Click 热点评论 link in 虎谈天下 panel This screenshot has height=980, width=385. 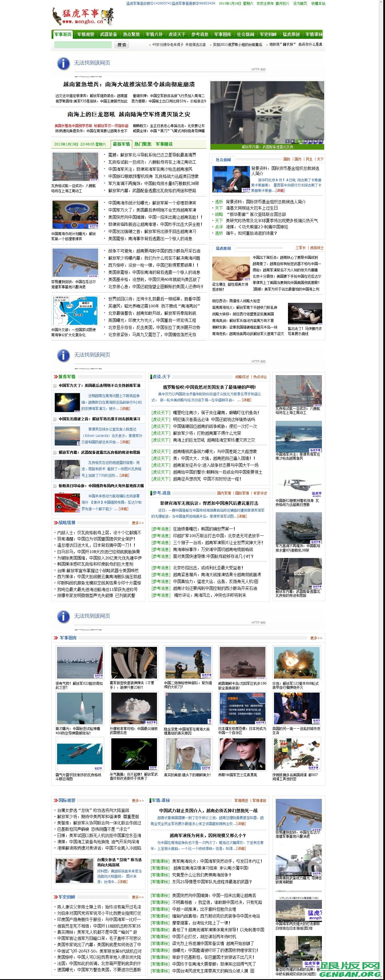pyautogui.click(x=260, y=377)
